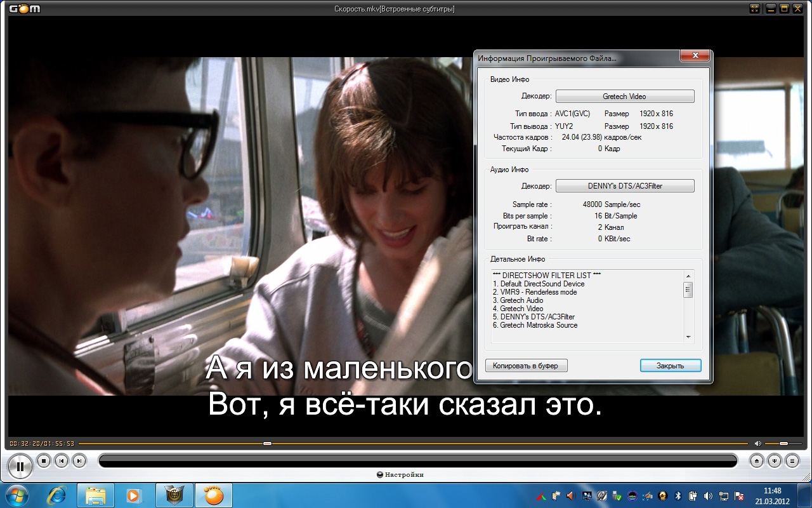Skip to the previous track
The image size is (812, 508).
(x=62, y=461)
